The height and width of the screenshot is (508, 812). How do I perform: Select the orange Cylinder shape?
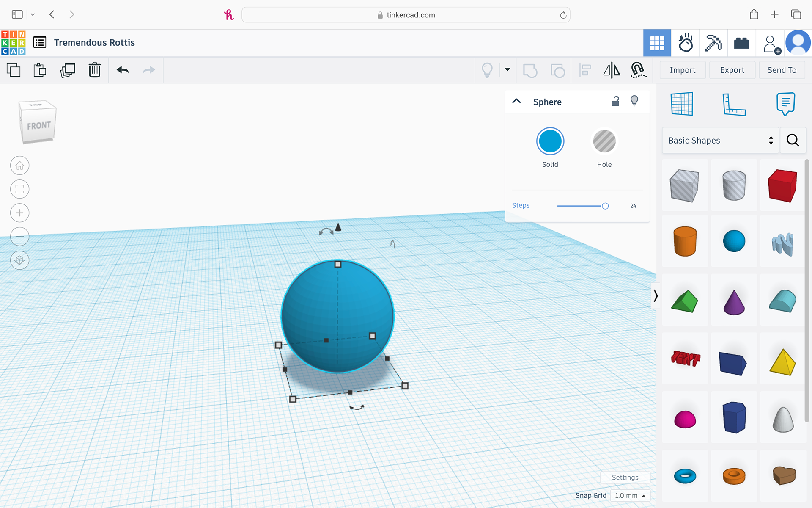pyautogui.click(x=685, y=241)
